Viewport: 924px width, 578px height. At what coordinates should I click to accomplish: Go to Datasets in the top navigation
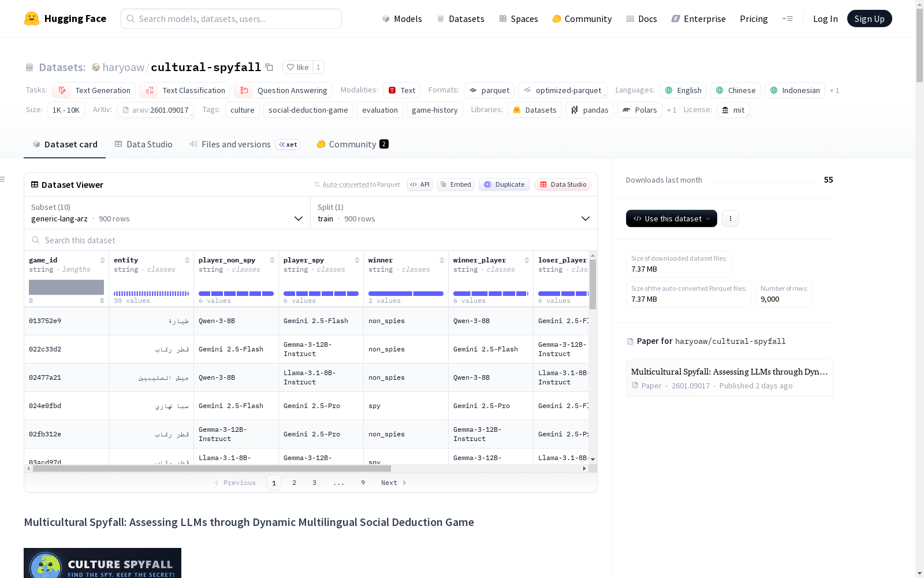[x=460, y=18]
